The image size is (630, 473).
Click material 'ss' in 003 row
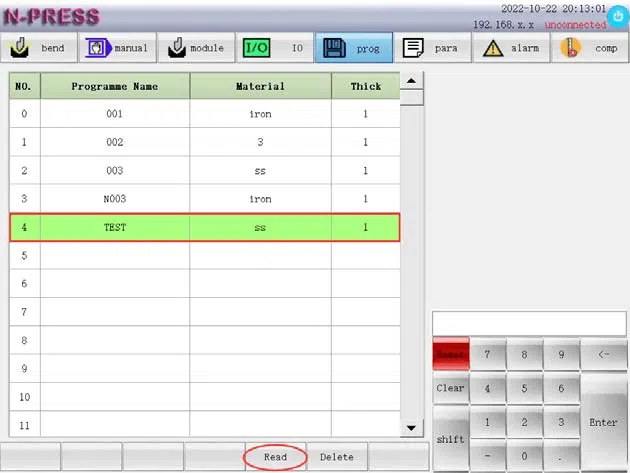point(260,171)
